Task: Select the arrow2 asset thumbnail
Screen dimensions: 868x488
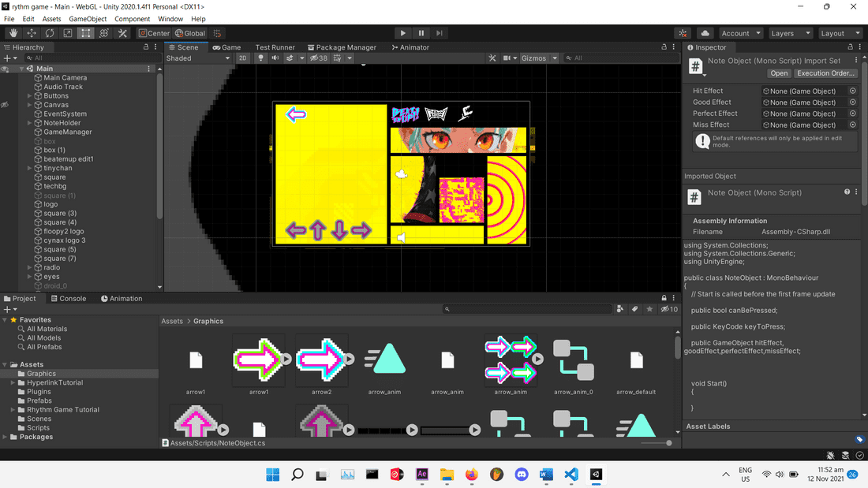Action: click(321, 360)
